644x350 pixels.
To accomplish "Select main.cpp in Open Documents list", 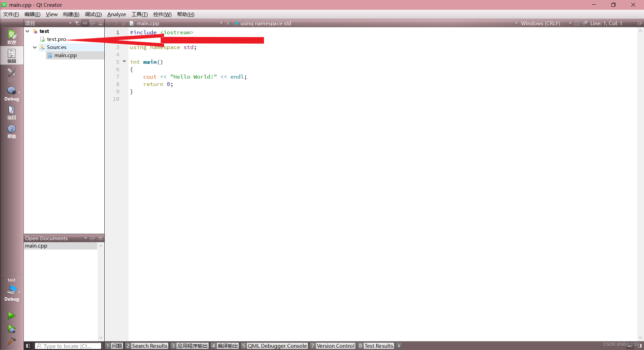I will coord(60,246).
